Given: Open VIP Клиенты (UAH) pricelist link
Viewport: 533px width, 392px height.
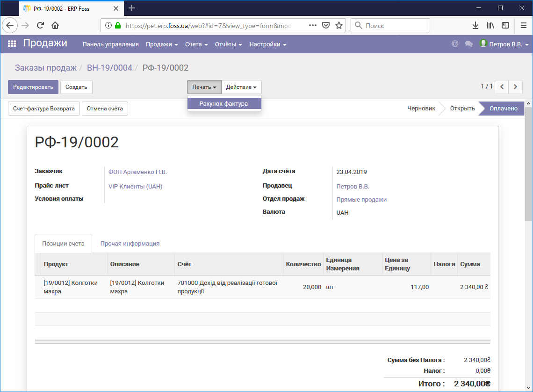Looking at the screenshot, I should pos(135,186).
